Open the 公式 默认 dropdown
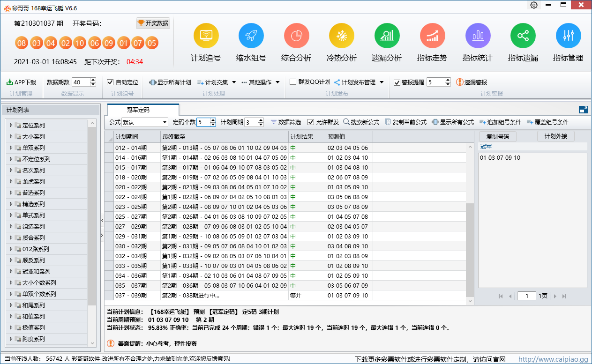 pos(144,122)
